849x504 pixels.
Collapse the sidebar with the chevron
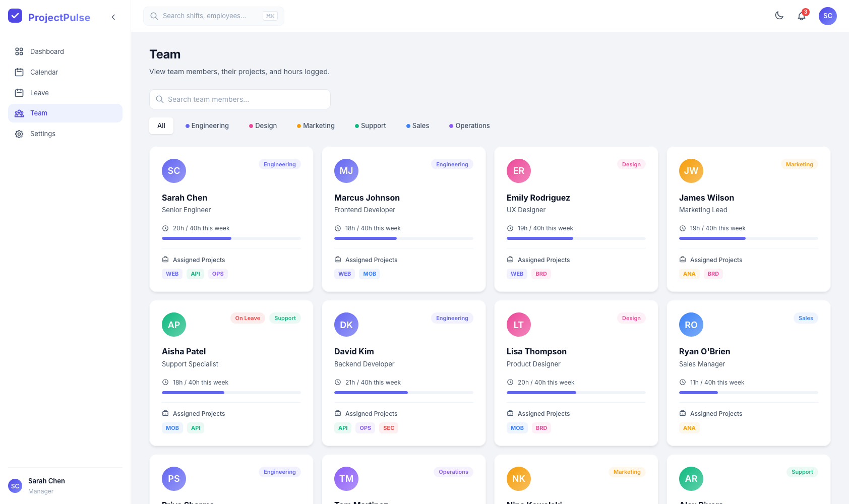coord(113,17)
